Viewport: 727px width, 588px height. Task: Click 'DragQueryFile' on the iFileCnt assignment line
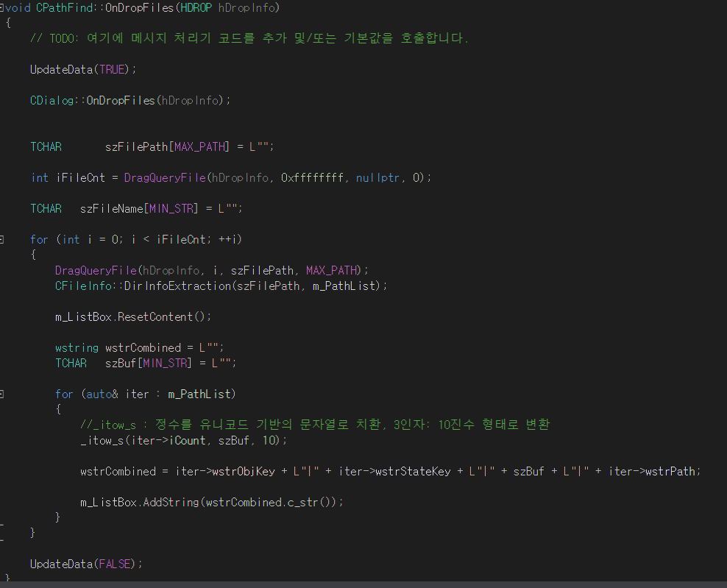click(x=165, y=177)
